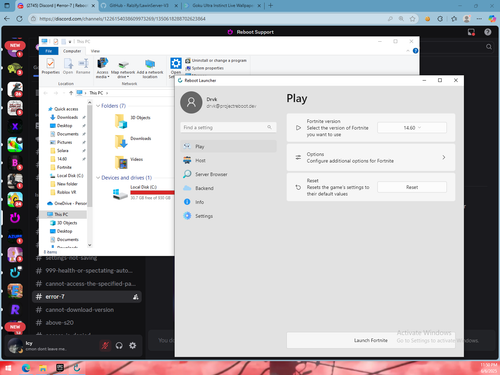The width and height of the screenshot is (500, 375).
Task: Click Reboot Launcher taskbar icon
Action: (x=77, y=368)
